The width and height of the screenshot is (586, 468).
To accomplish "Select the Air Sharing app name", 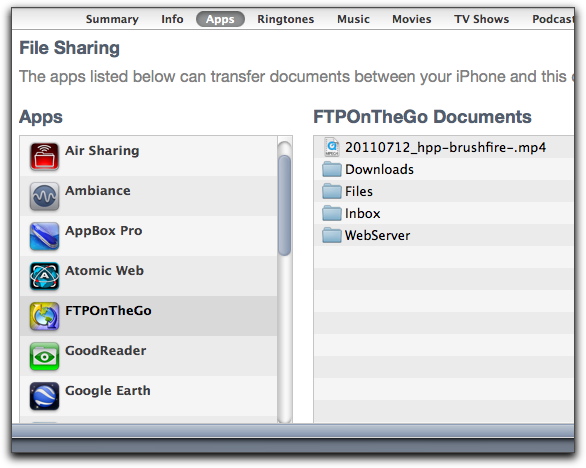I will point(102,151).
